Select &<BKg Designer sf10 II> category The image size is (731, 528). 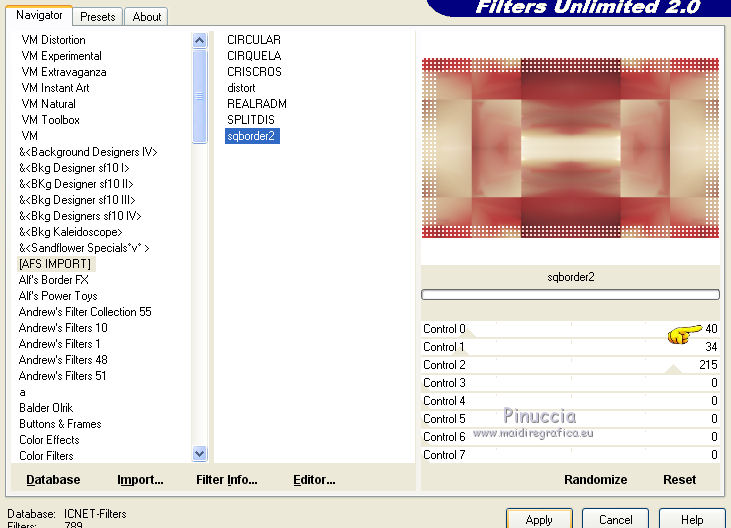click(76, 184)
